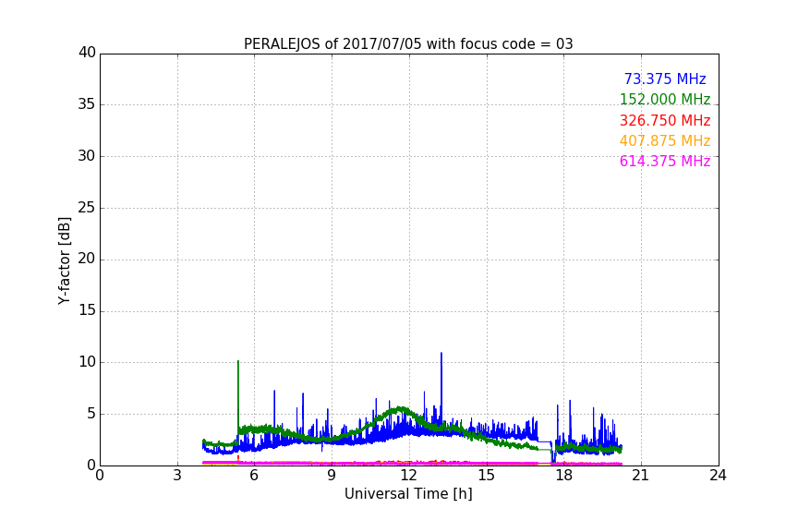The width and height of the screenshot is (798, 532).
Task: Select the 407.875 MHz legend label
Action: (665, 141)
